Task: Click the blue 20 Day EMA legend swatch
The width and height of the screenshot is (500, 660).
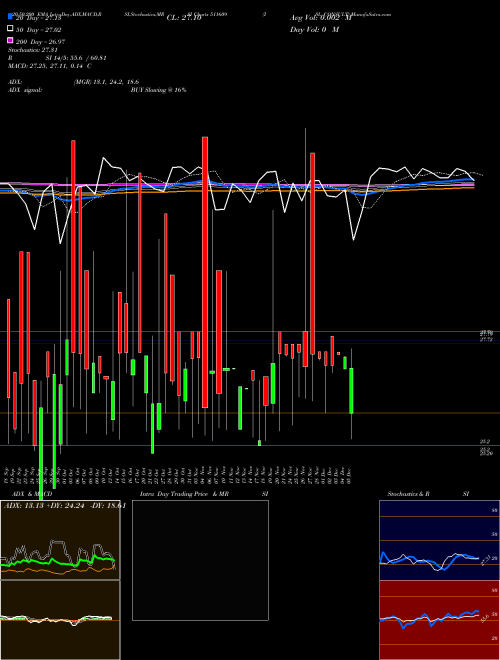Action: click(x=10, y=16)
